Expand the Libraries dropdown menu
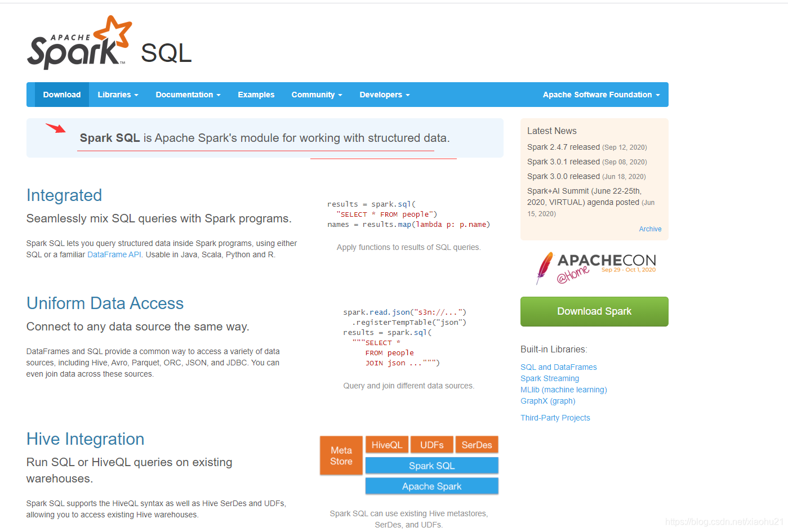The image size is (788, 532). tap(118, 95)
